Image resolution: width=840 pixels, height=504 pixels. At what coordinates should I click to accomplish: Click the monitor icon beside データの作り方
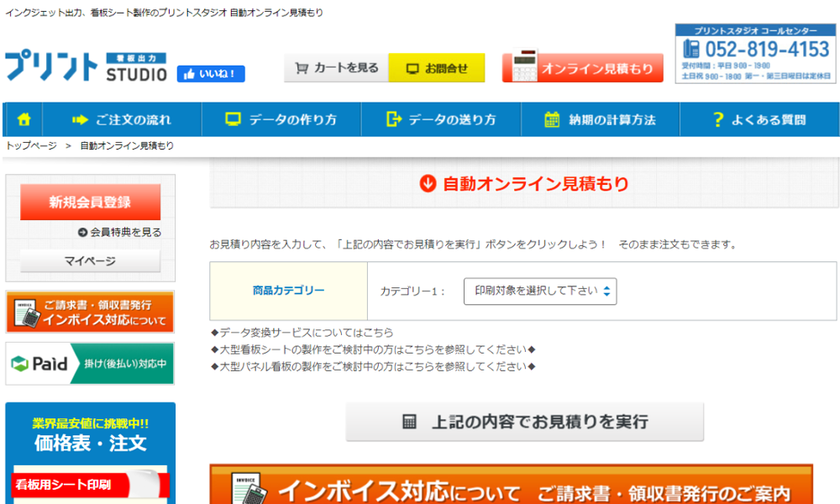[x=233, y=119]
